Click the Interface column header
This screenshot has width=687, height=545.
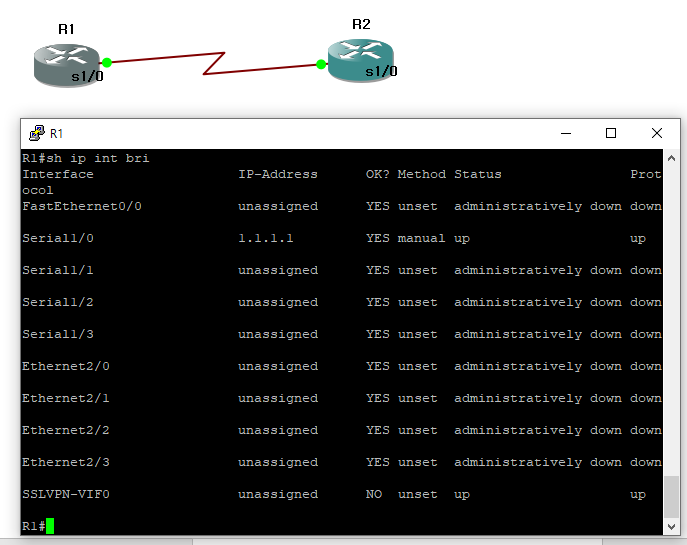point(58,174)
